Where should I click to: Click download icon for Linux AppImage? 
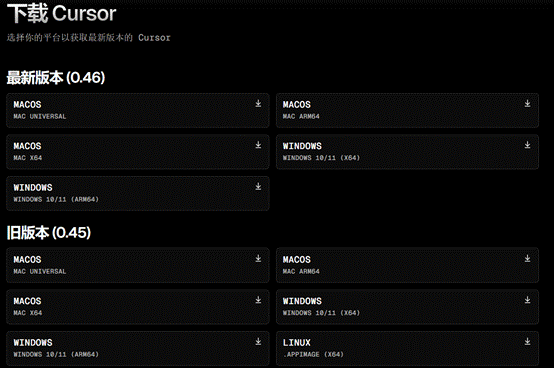(x=528, y=341)
